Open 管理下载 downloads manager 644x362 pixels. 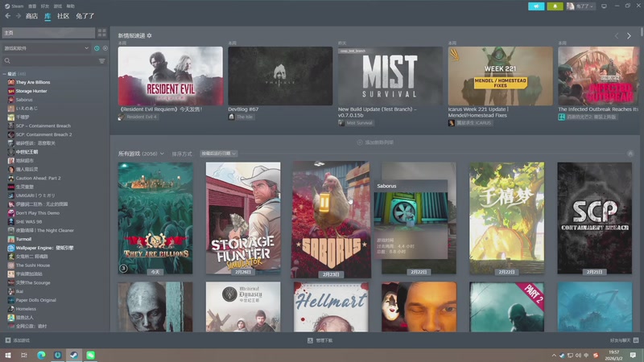tap(320, 340)
